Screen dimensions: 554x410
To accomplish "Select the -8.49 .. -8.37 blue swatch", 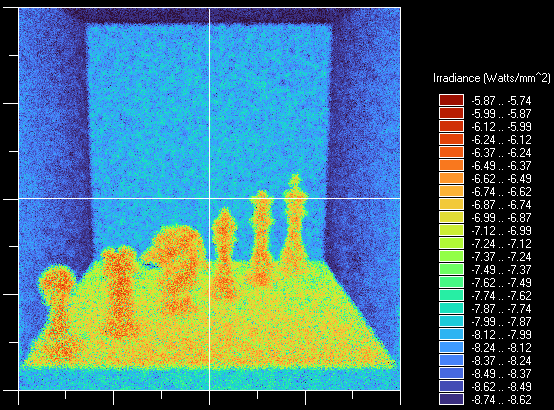I will [x=451, y=373].
